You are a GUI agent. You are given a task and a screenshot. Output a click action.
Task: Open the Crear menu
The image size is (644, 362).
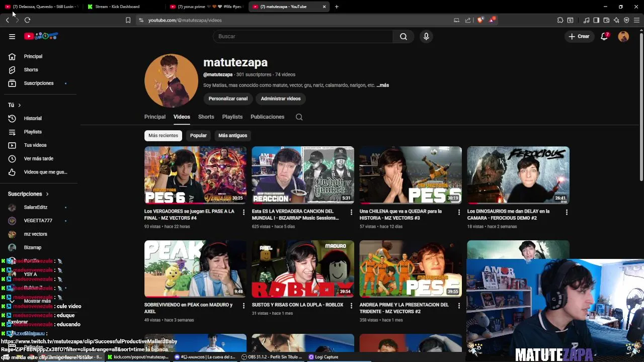(x=579, y=36)
